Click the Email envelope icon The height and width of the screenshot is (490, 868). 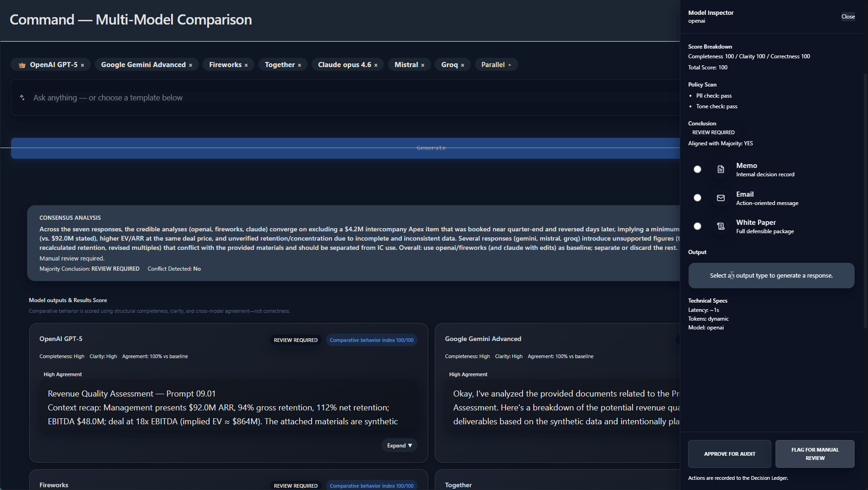(x=720, y=198)
